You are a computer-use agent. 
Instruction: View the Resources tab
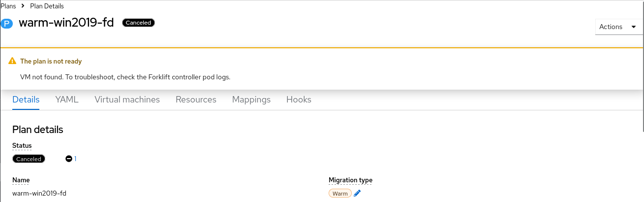pyautogui.click(x=196, y=100)
